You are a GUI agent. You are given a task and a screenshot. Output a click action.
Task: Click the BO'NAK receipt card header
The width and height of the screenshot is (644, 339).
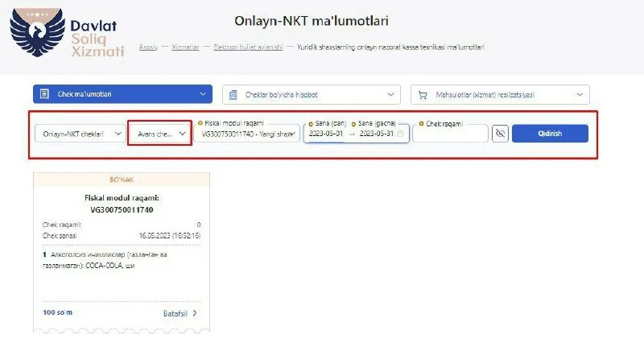[x=122, y=180]
